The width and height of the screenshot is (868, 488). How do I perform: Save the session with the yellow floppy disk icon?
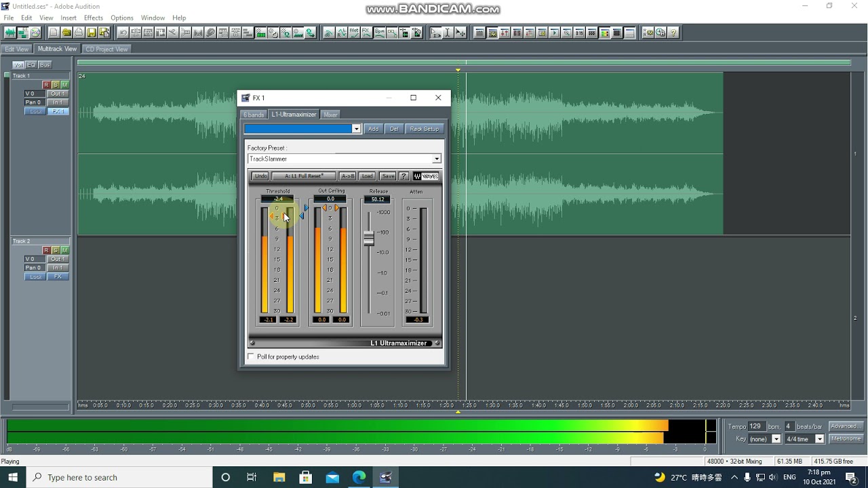coord(91,33)
